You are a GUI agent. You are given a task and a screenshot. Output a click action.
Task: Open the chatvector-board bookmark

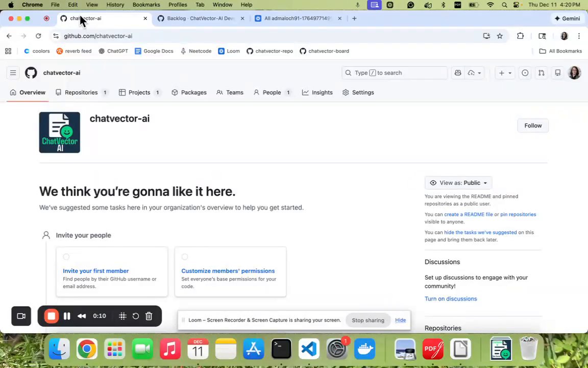tap(325, 51)
